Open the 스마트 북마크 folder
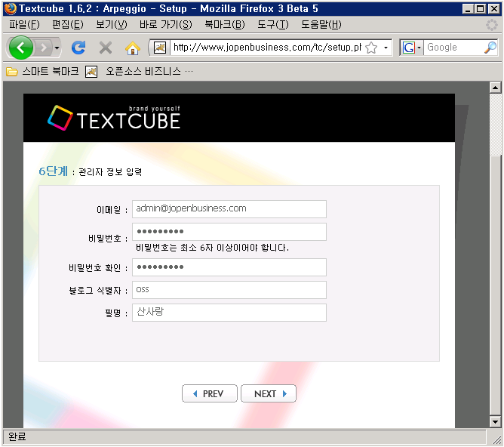504x447 pixels. tap(42, 71)
